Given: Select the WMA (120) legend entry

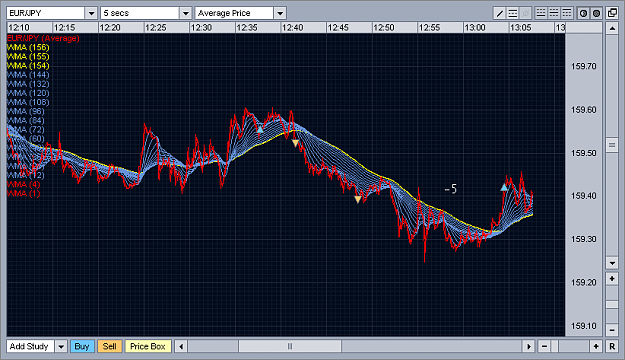Looking at the screenshot, I should (x=28, y=93).
